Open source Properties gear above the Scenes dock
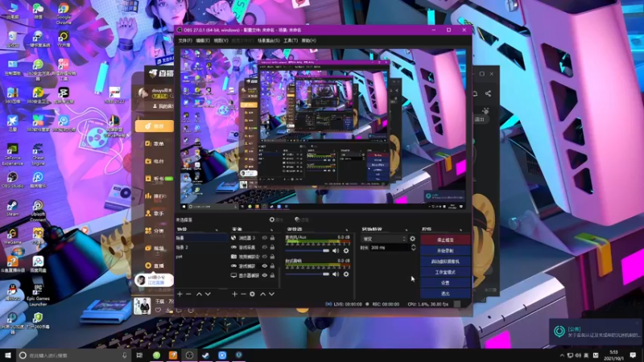The width and height of the screenshot is (644, 362). click(272, 220)
